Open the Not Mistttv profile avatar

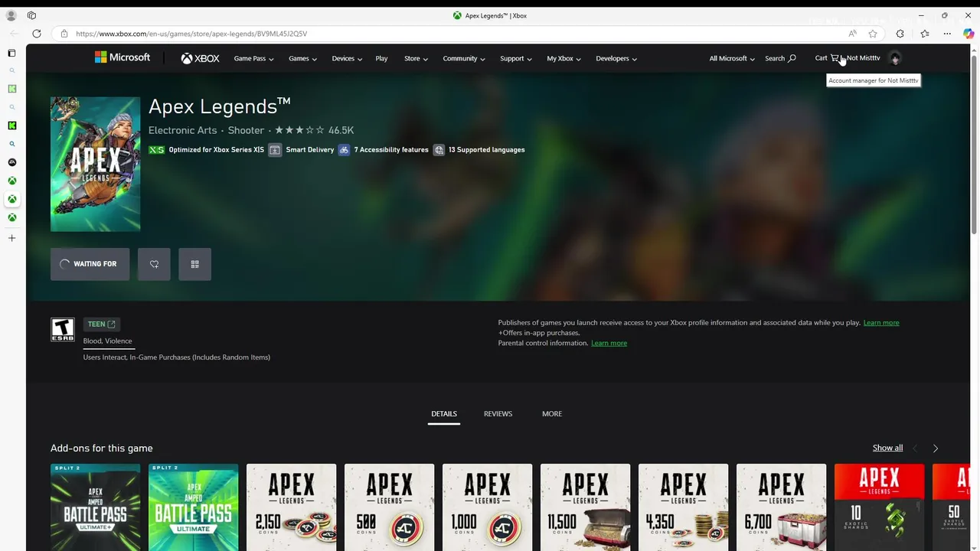[895, 58]
